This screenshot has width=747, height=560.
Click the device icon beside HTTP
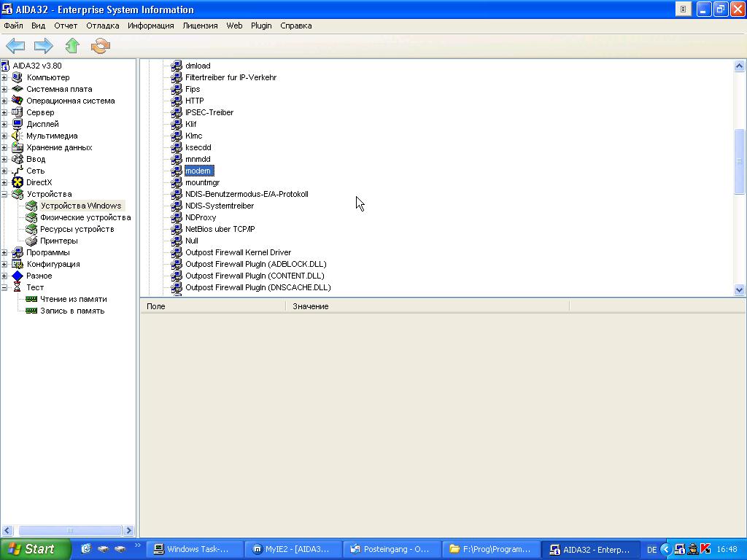tap(177, 101)
